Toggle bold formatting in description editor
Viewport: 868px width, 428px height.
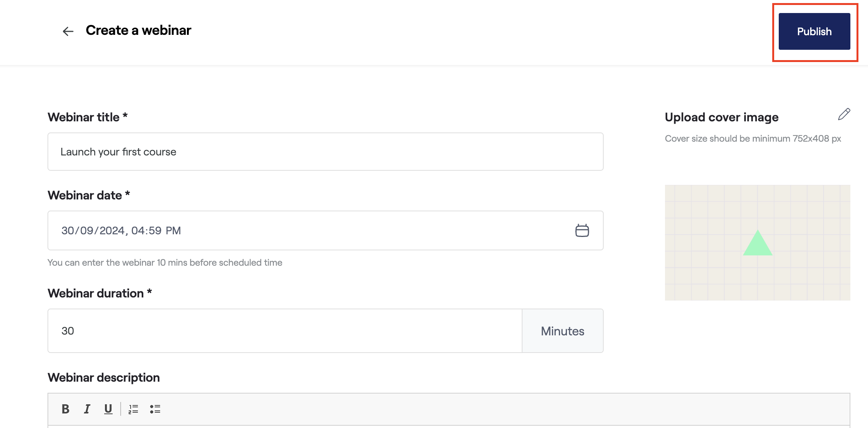(66, 409)
